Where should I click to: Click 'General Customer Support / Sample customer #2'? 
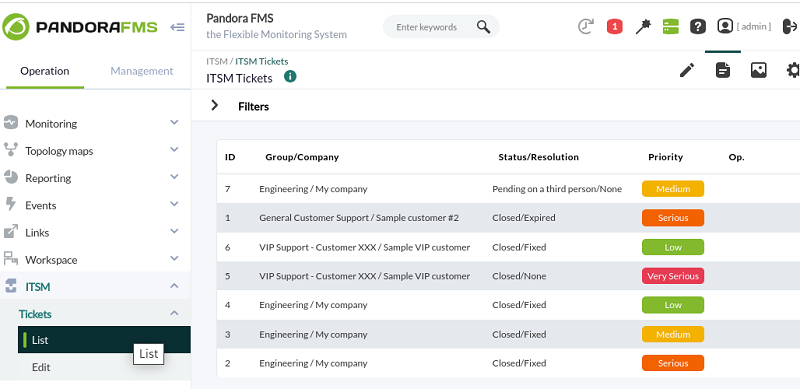359,218
